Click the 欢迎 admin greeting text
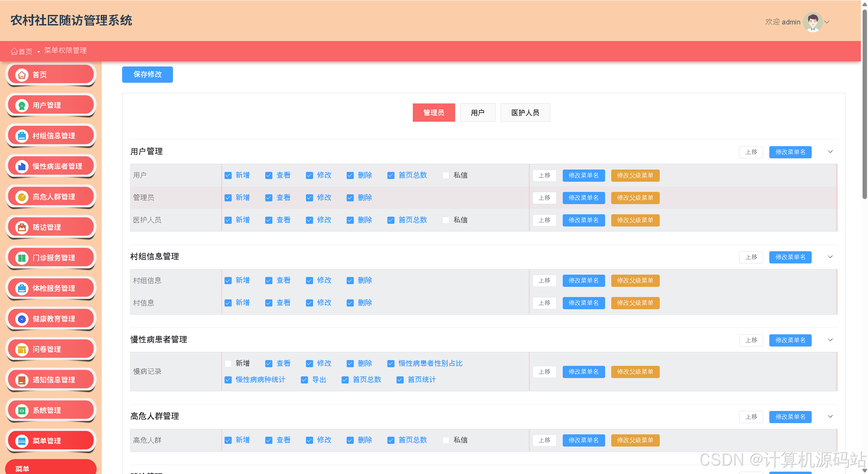 pos(783,22)
